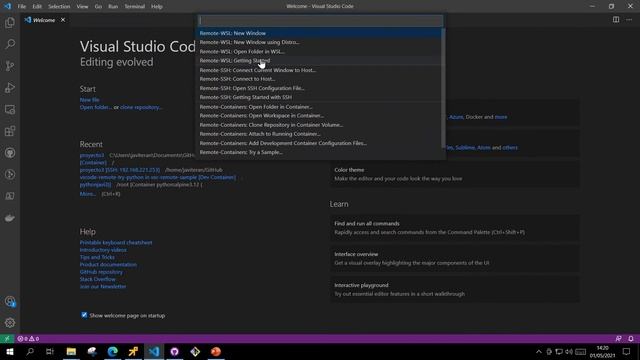Click the command list scrollbar

tap(443, 88)
